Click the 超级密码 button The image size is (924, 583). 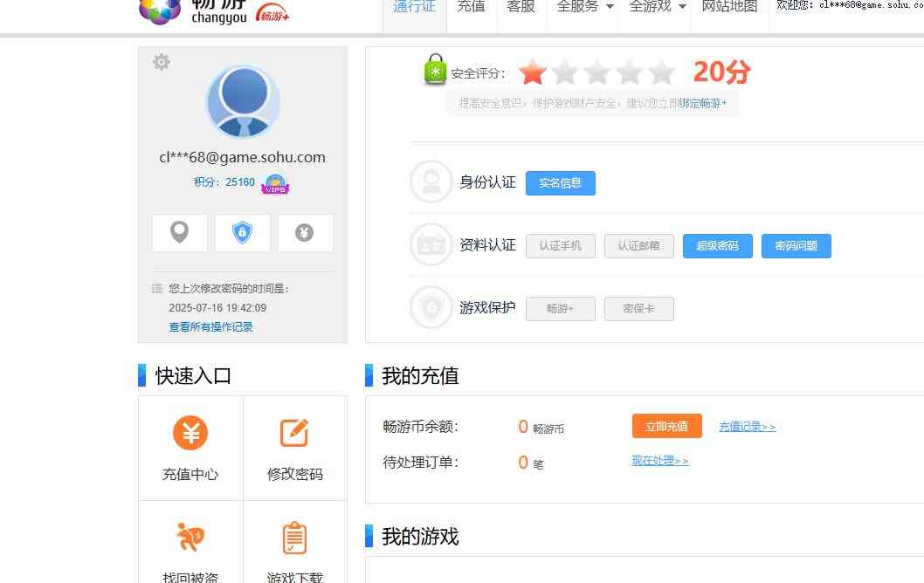coord(717,246)
